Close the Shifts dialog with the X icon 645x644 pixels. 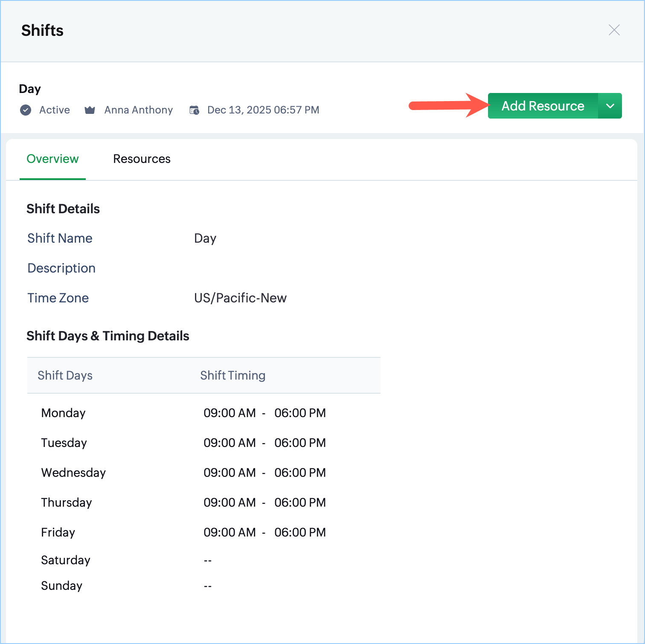[x=614, y=30]
